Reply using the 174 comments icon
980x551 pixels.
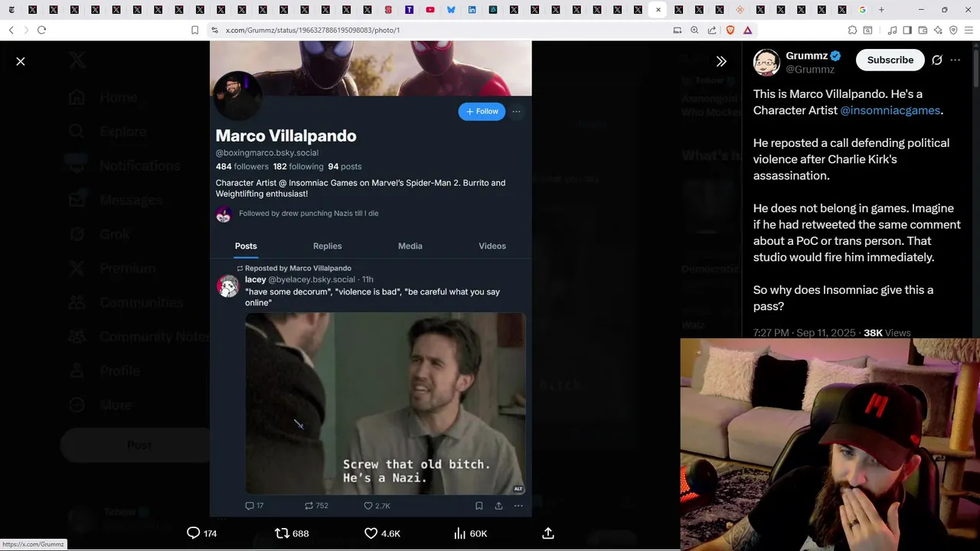click(x=202, y=533)
